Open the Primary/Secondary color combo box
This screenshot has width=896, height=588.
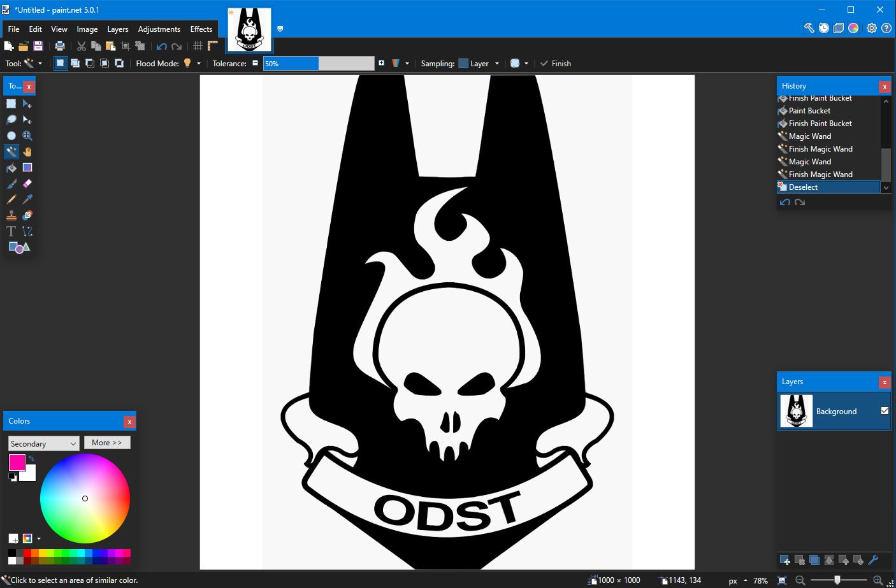click(43, 443)
